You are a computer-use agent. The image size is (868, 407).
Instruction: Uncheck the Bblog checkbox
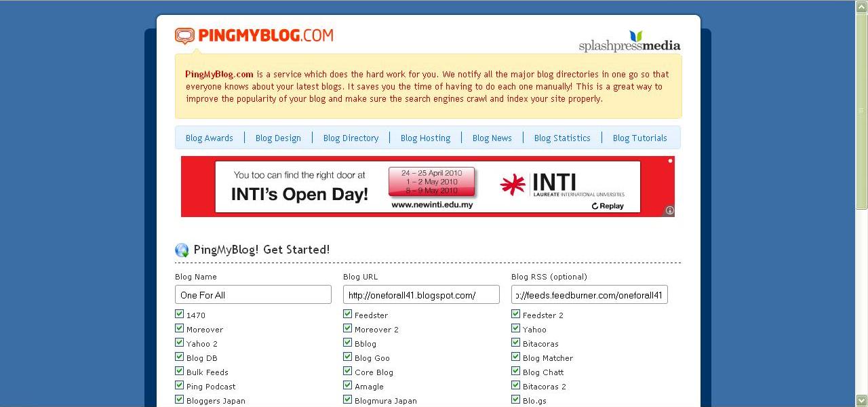[x=347, y=343]
